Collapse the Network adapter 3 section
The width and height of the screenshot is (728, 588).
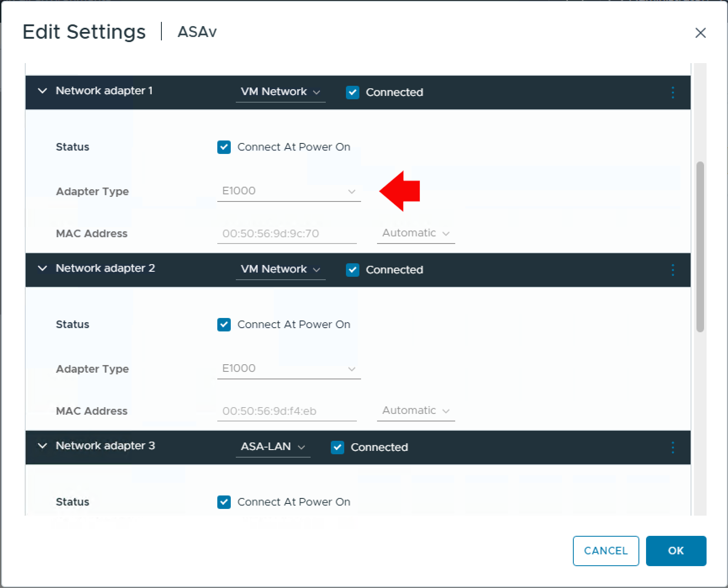coord(42,446)
